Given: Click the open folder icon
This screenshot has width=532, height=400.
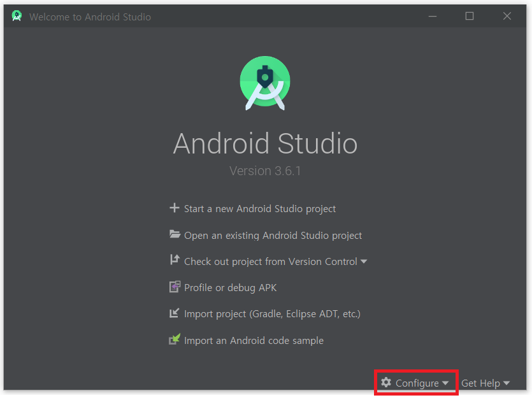Looking at the screenshot, I should tap(175, 234).
